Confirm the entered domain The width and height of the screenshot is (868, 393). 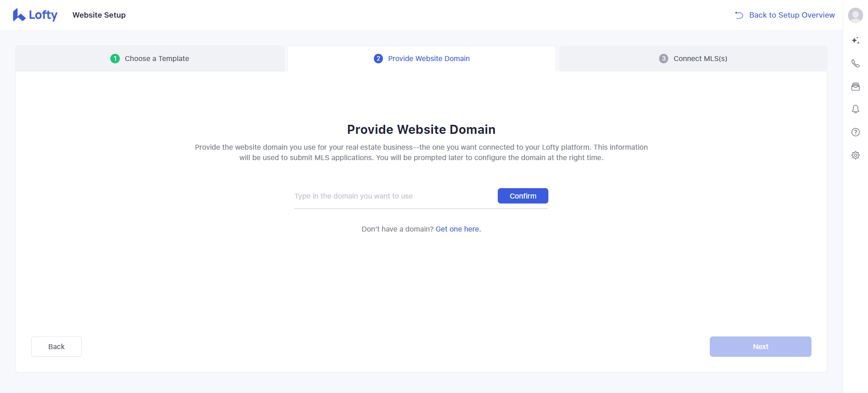[x=523, y=196]
